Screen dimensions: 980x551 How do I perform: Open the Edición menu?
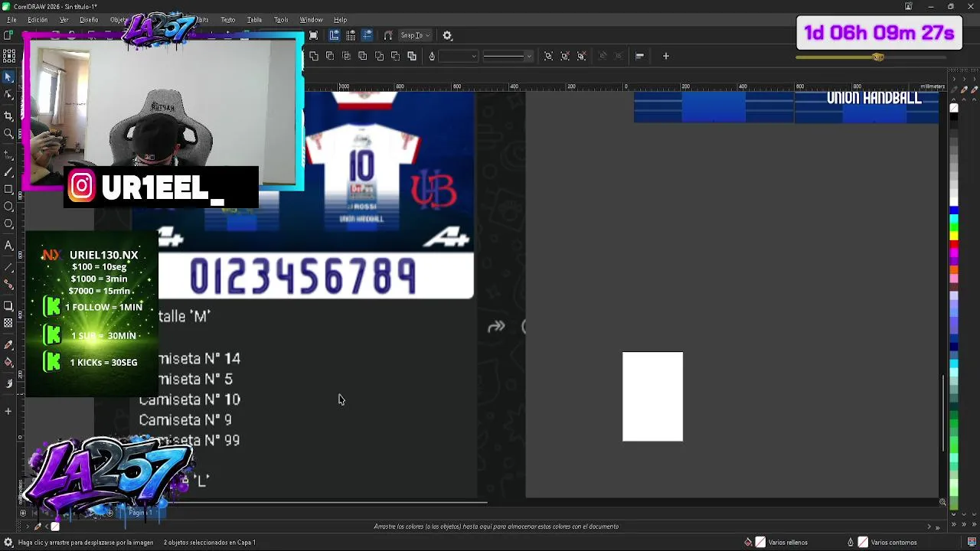tap(37, 20)
